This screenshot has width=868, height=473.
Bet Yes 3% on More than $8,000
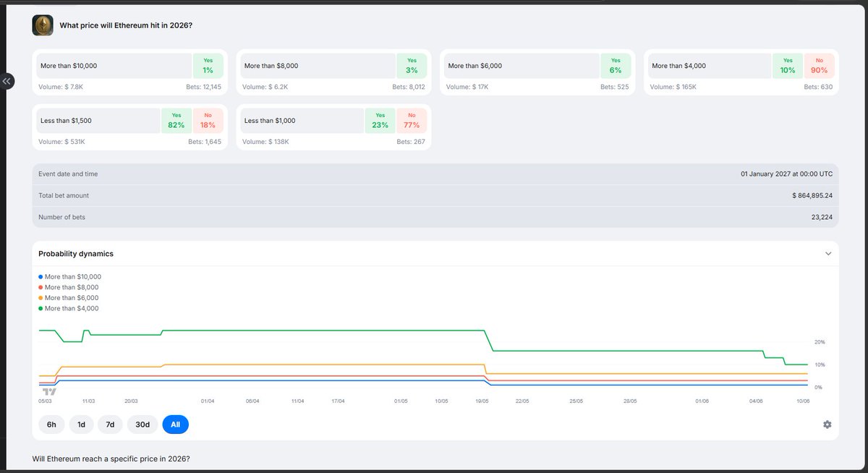pos(412,66)
